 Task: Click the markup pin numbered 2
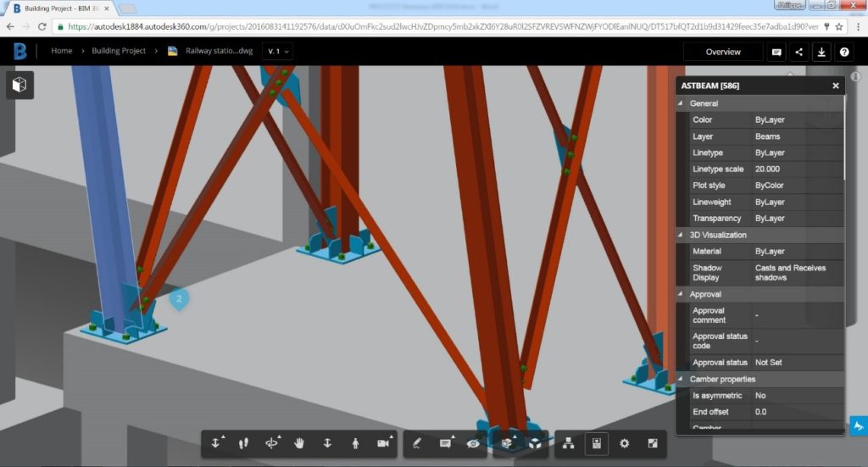point(178,298)
